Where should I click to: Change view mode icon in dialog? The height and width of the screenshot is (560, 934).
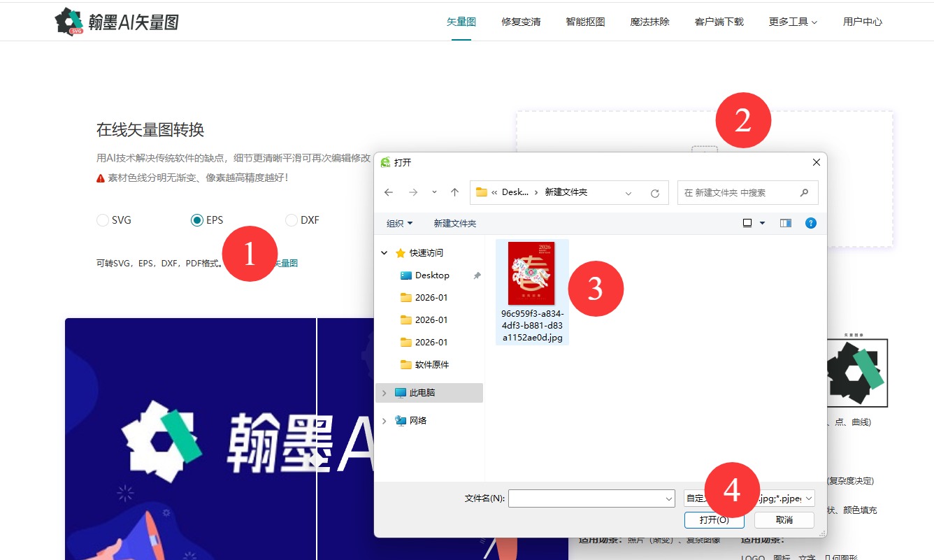(747, 223)
